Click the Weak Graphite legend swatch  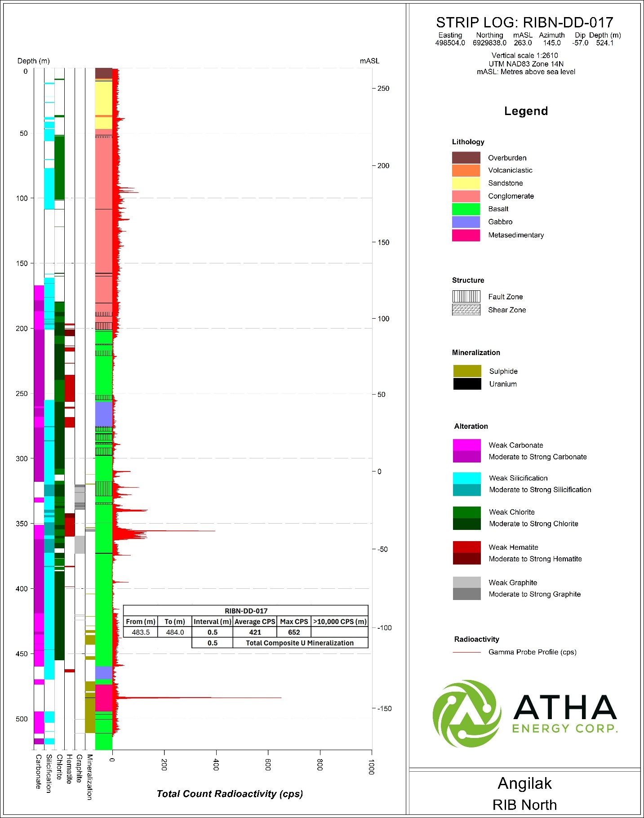point(467,582)
